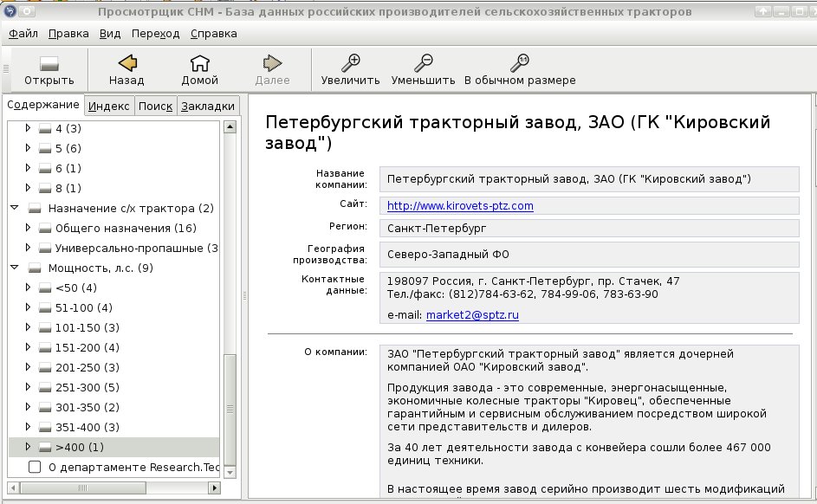Click the book icon of 301-350 (2)
The height and width of the screenshot is (504, 817).
(x=45, y=408)
